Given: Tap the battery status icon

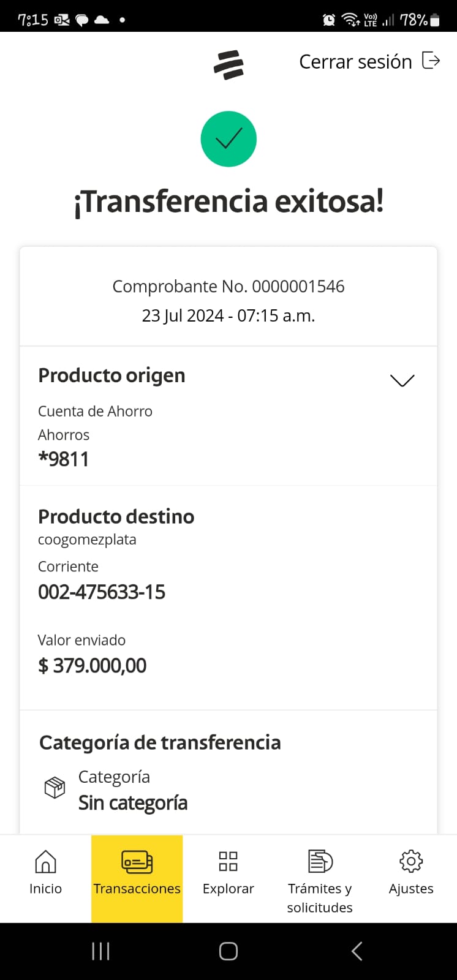Looking at the screenshot, I should [435, 20].
